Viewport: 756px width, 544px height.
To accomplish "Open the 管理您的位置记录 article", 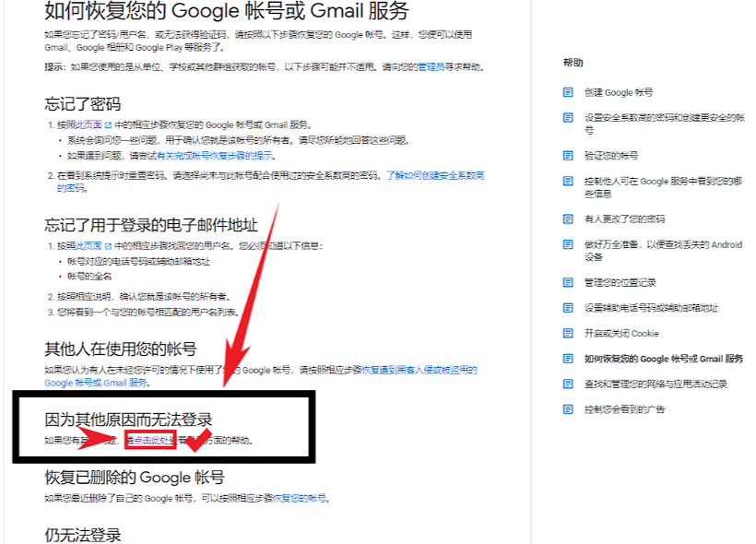I will click(x=620, y=282).
